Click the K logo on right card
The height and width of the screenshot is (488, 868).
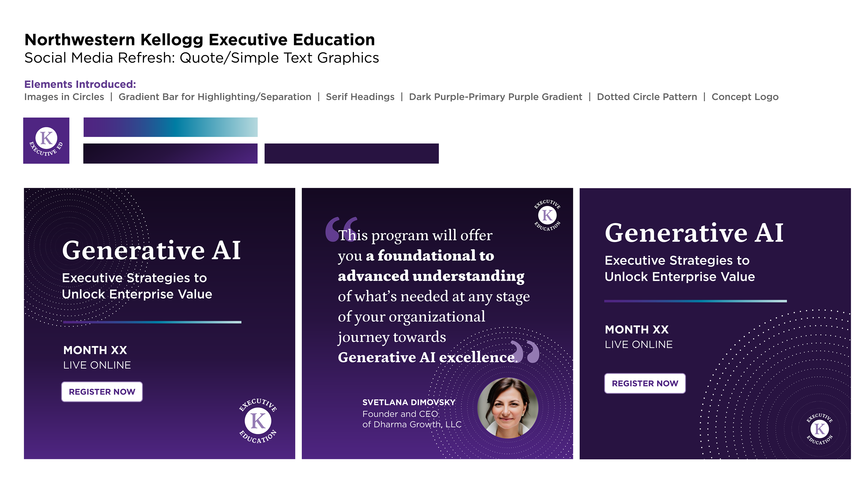coord(819,429)
